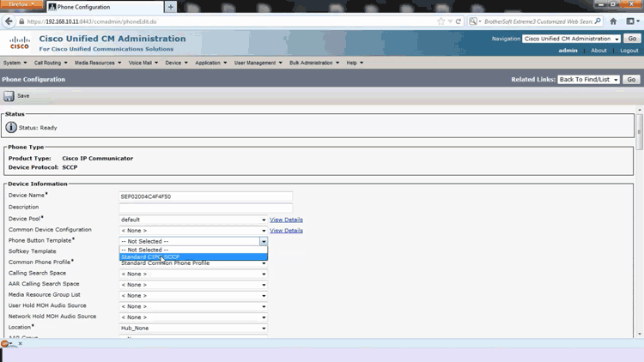Open the Device Pool dropdown

[193, 220]
